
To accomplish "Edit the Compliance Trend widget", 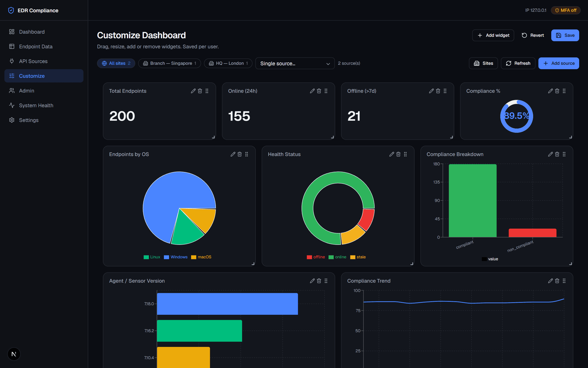I will (x=551, y=281).
